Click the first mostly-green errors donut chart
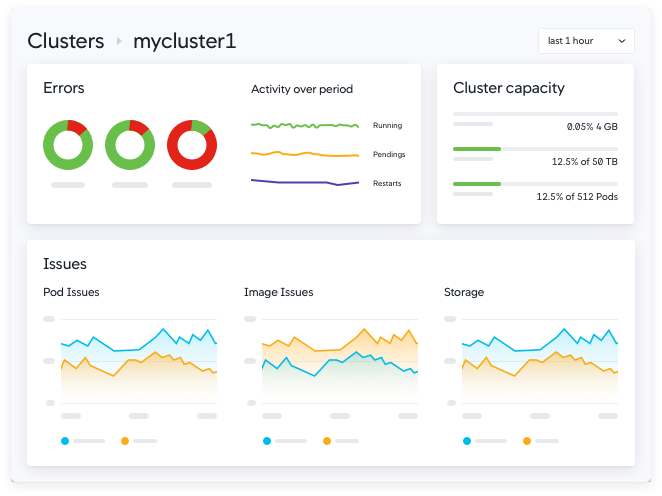Screen dimensions: 662x496 click(x=68, y=145)
